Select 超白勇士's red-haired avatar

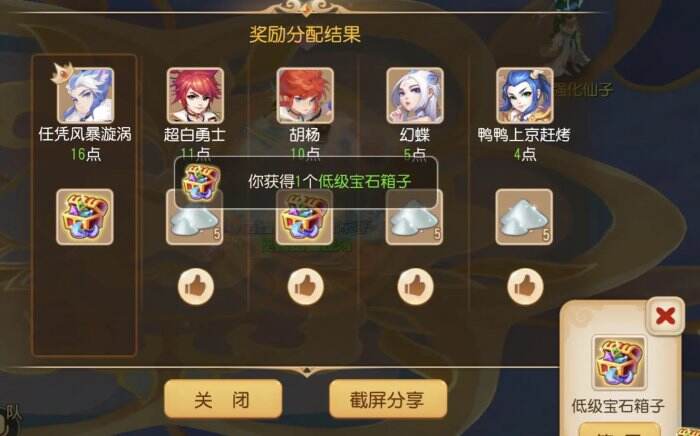pyautogui.click(x=195, y=95)
